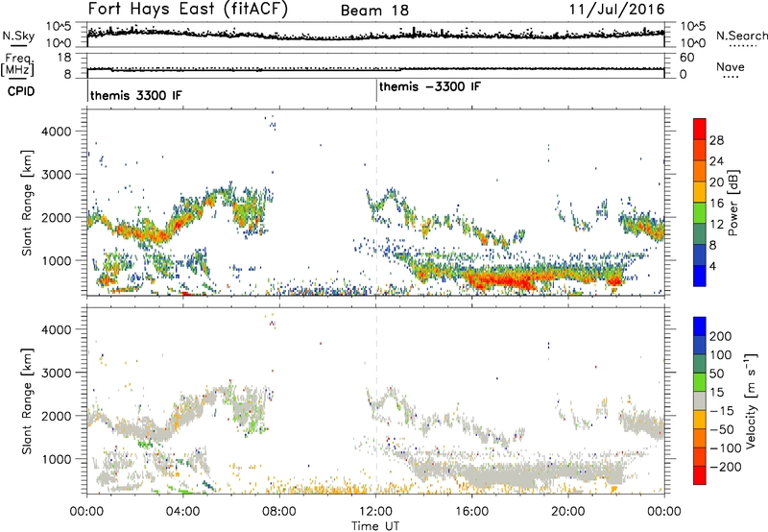Click the "2000" tick on velocity panel axis

point(56,416)
